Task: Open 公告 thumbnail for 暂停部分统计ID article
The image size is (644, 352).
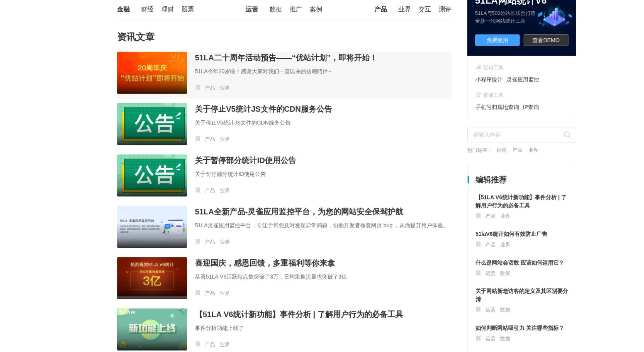Action: [x=152, y=175]
